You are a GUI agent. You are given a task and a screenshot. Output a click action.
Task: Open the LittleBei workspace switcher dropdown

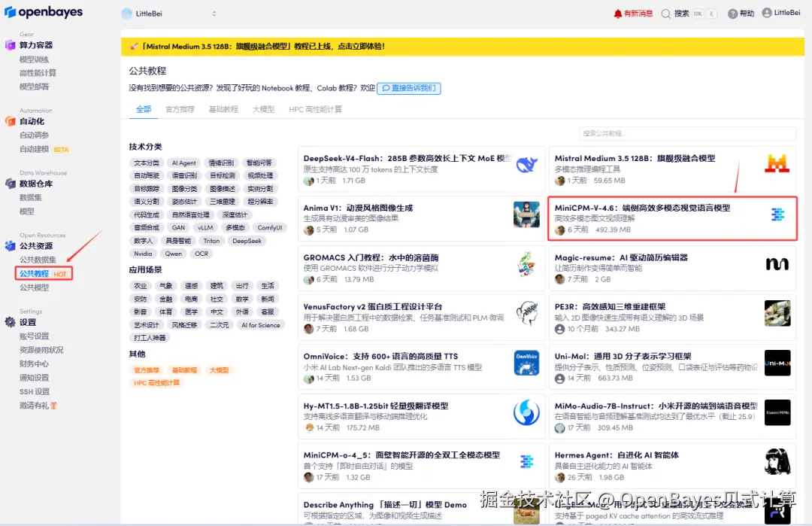(x=169, y=14)
